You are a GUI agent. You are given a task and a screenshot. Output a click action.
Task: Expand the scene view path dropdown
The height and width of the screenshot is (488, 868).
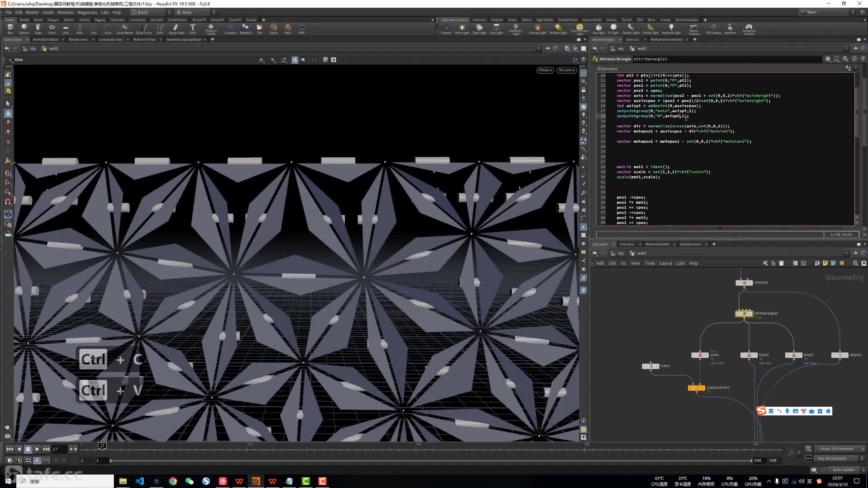[538, 48]
